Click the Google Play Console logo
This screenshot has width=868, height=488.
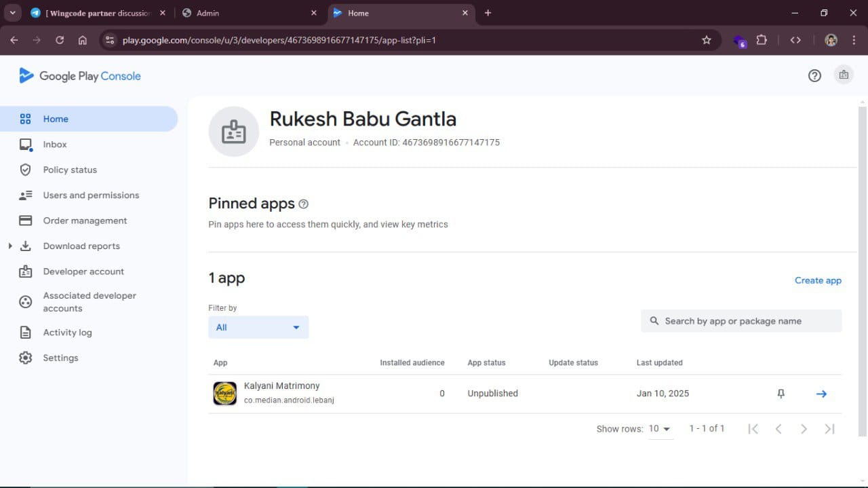[x=80, y=76]
